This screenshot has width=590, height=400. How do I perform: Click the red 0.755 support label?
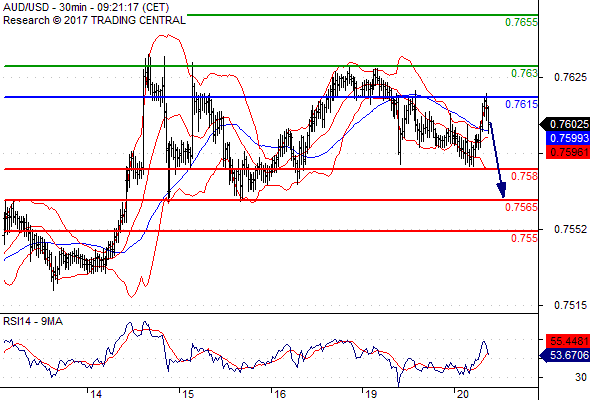pyautogui.click(x=524, y=238)
